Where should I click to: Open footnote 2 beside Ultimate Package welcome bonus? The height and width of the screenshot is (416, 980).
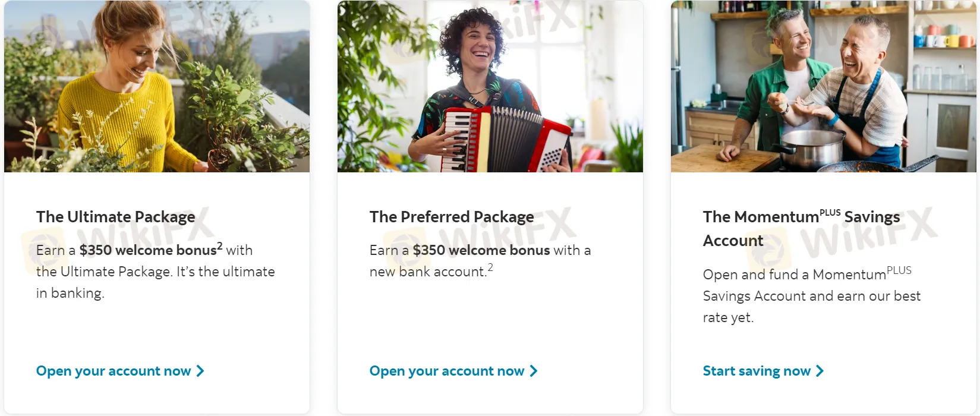[x=220, y=245]
